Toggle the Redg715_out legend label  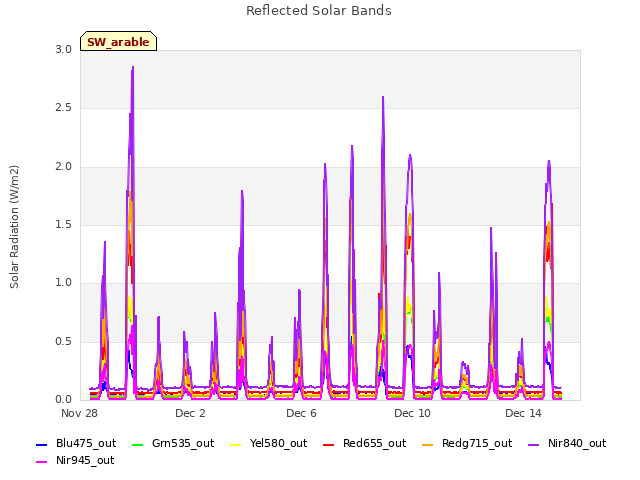point(477,444)
